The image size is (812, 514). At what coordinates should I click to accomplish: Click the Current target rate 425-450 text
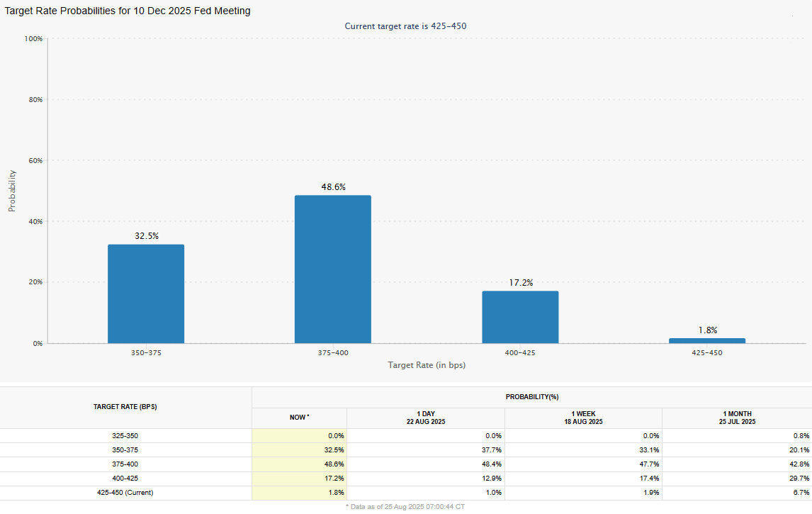point(405,26)
